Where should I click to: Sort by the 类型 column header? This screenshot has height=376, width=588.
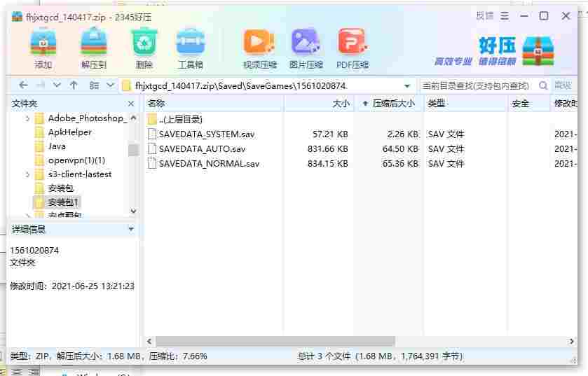466,104
